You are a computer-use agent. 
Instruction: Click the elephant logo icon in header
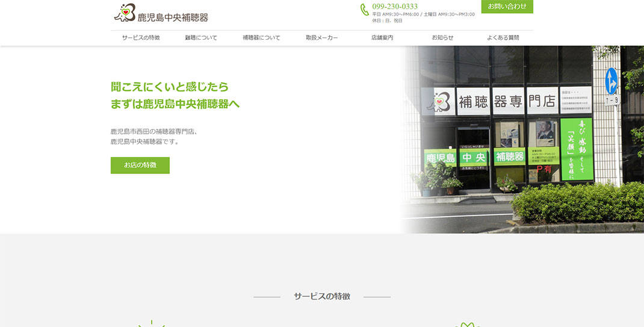125,12
